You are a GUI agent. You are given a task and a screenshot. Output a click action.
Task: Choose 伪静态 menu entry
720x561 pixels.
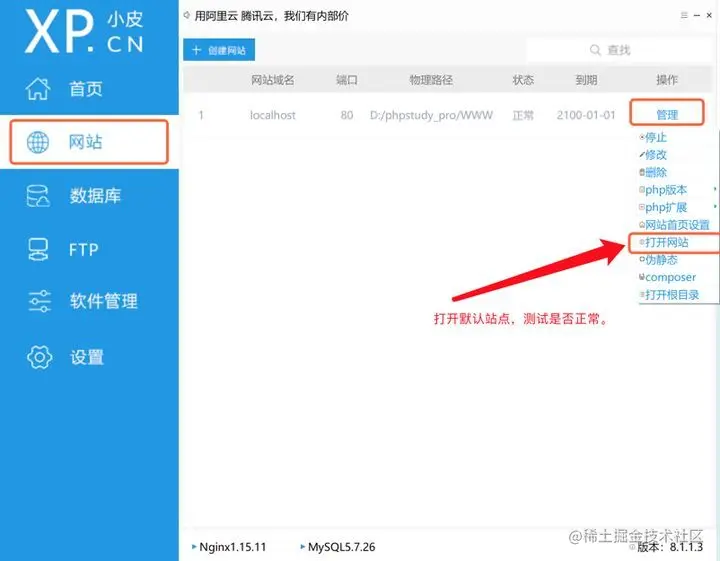(x=659, y=260)
